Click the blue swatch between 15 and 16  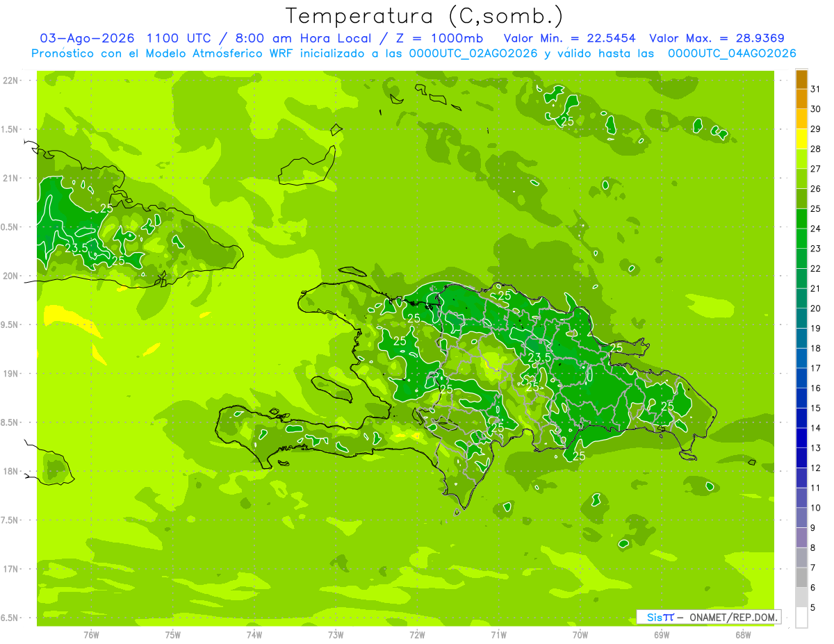coord(802,398)
